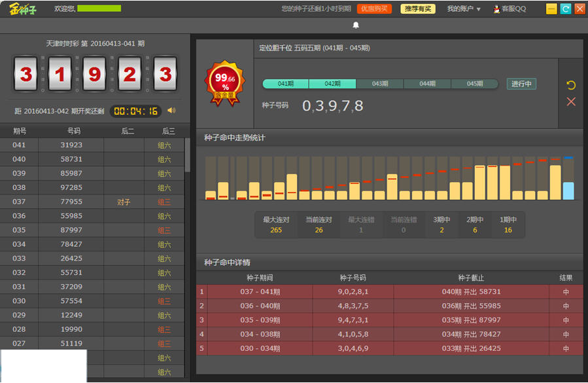Viewport: 588px width, 383px height.
Task: Click the 进行中 status button
Action: point(521,84)
